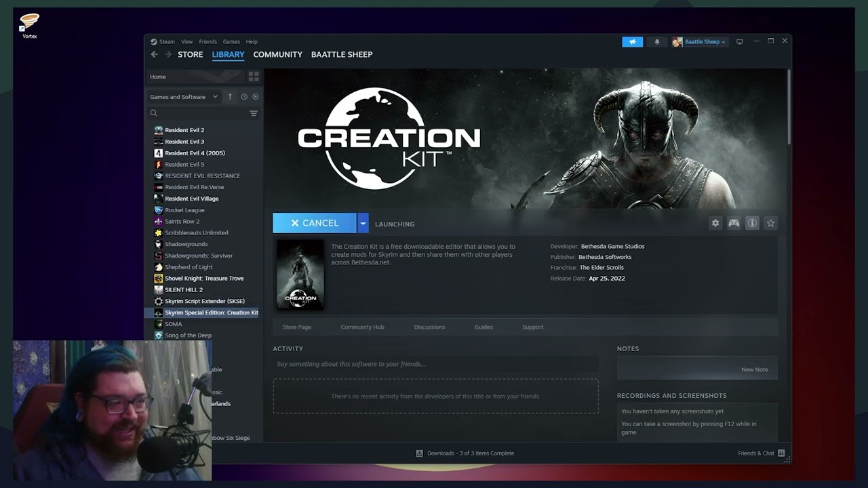Show game info panel icon
The height and width of the screenshot is (488, 868).
(x=752, y=223)
